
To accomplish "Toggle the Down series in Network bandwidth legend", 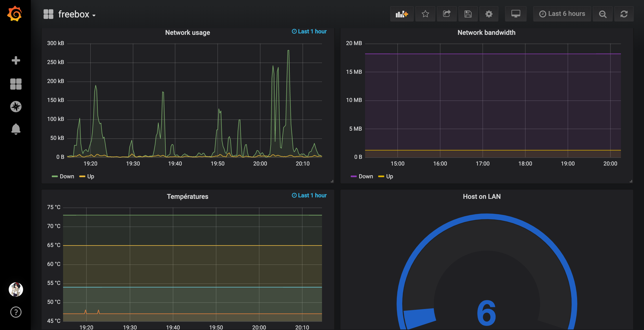I will point(366,176).
